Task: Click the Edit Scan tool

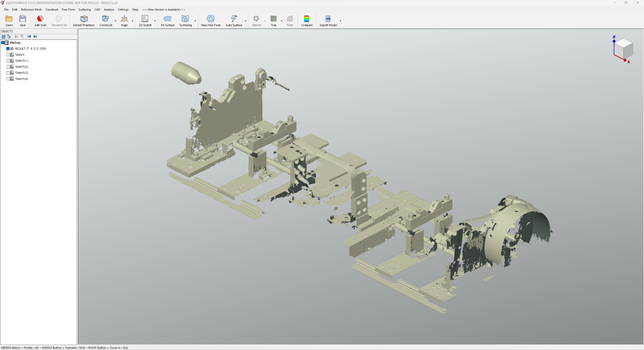Action: (x=40, y=20)
